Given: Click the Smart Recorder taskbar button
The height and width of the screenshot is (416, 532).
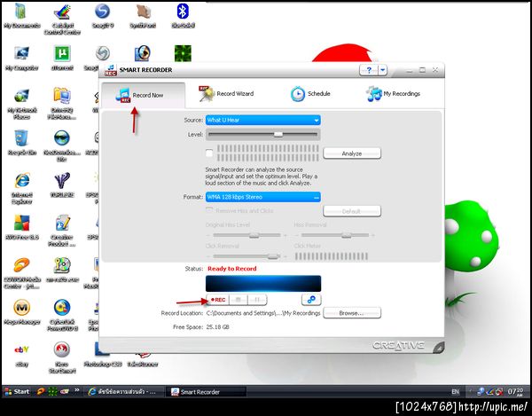Looking at the screenshot, I should coord(207,392).
